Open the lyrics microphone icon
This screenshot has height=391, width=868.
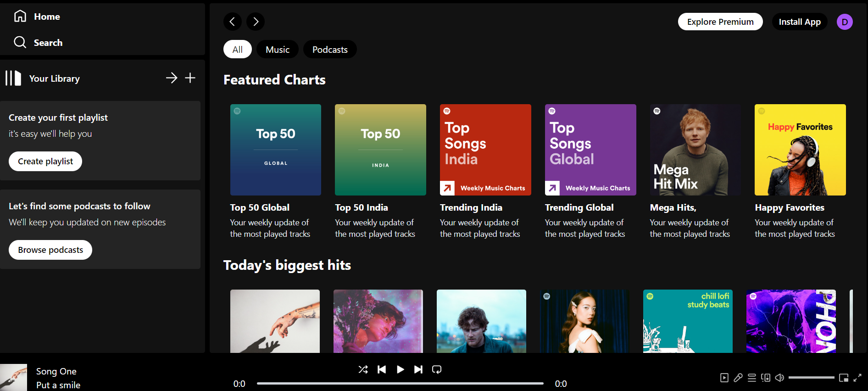(x=738, y=378)
